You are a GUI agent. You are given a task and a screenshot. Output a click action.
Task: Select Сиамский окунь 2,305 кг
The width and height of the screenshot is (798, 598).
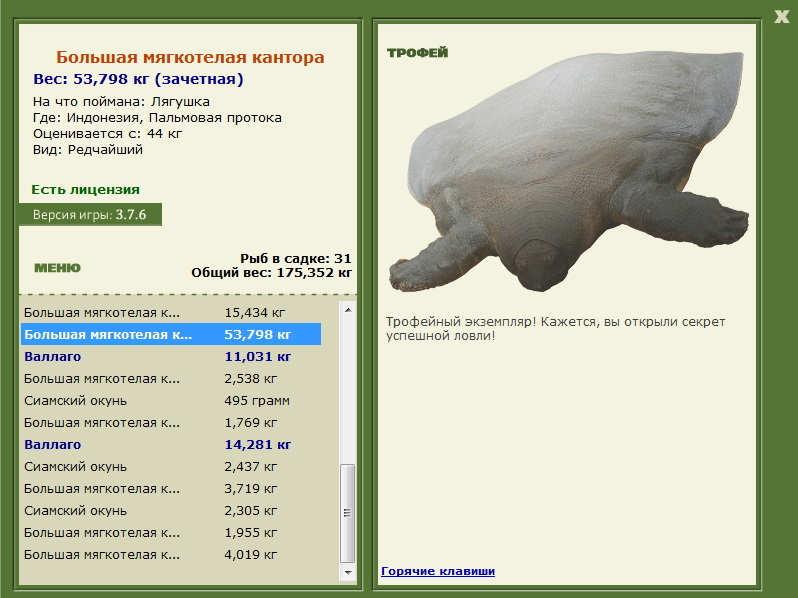171,510
